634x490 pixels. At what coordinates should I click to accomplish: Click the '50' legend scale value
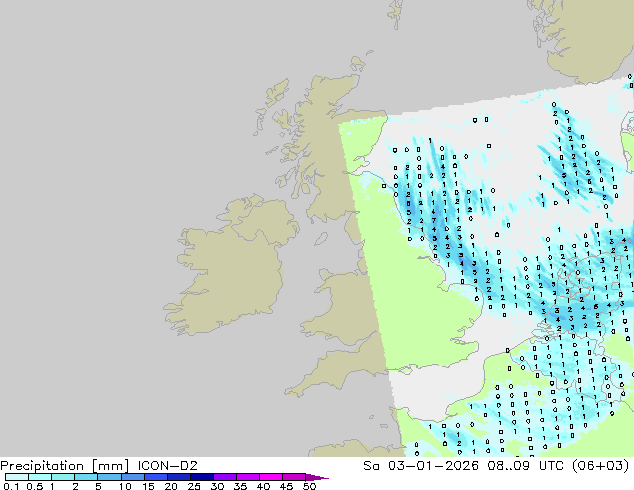click(310, 486)
